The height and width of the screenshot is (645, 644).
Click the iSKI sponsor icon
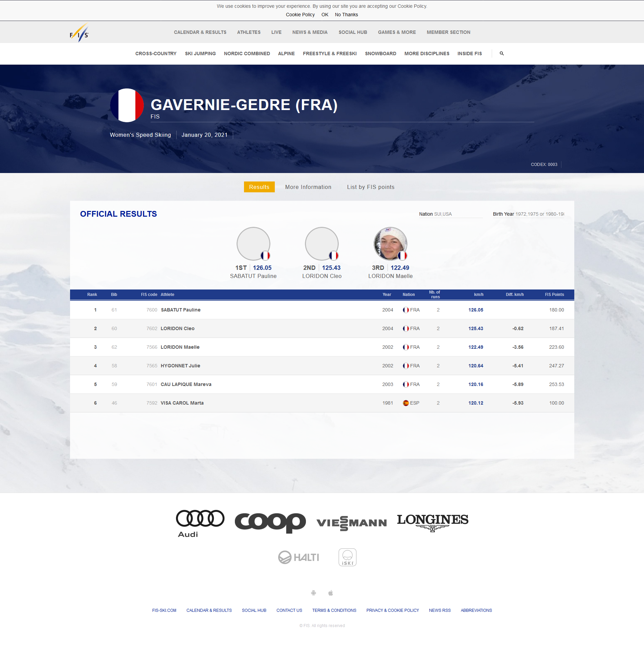(347, 557)
